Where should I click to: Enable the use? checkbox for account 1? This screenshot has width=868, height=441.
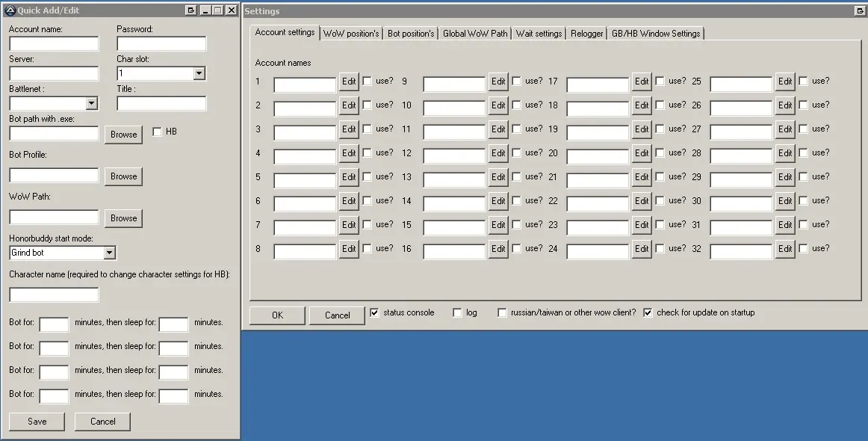[x=367, y=81]
